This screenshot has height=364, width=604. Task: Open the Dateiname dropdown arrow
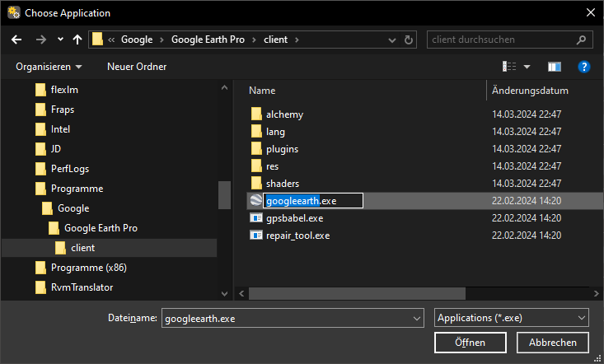click(x=416, y=319)
